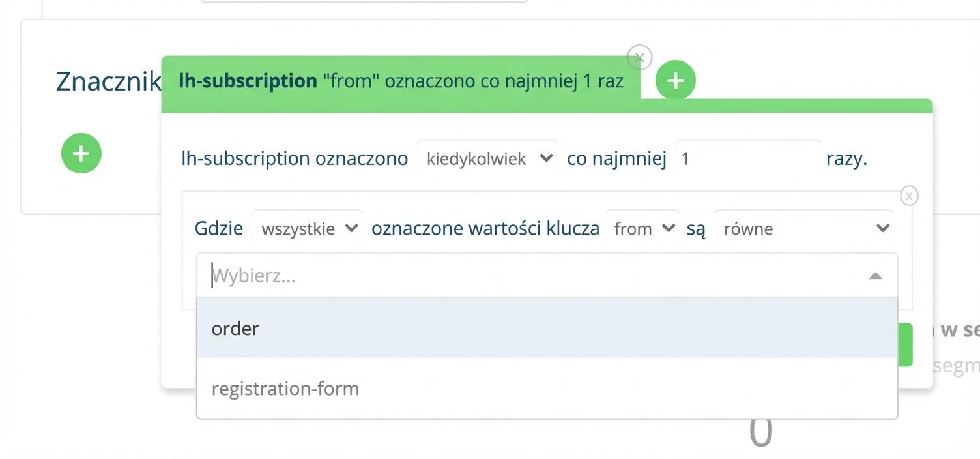This screenshot has width=980, height=459.
Task: Click green plus button under Znacznik heading
Action: tap(81, 153)
